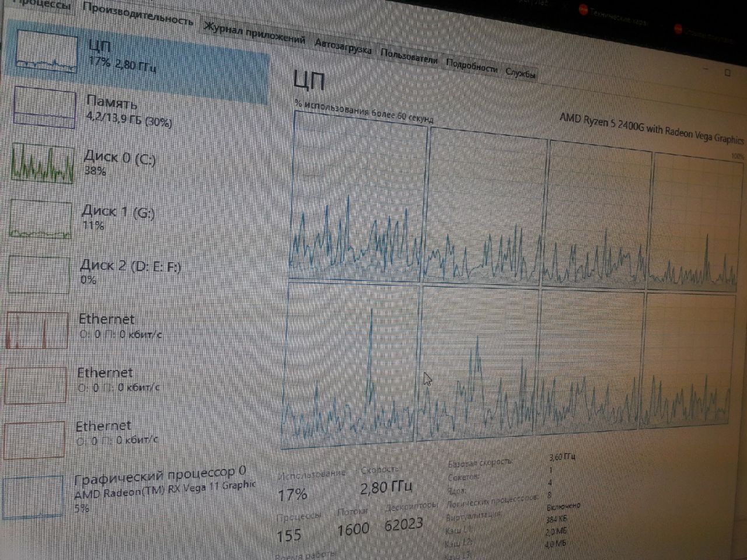Click the Память mini graph thumbnail
The image size is (747, 560).
(x=44, y=107)
